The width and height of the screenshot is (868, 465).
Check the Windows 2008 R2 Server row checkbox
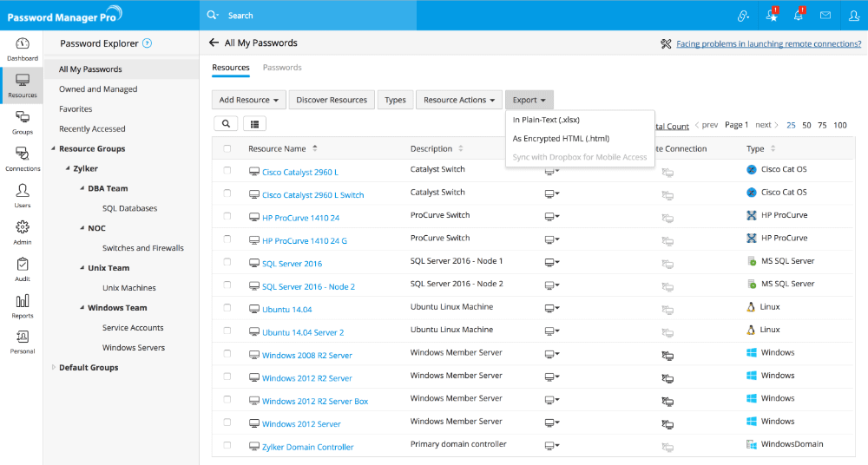(x=227, y=353)
